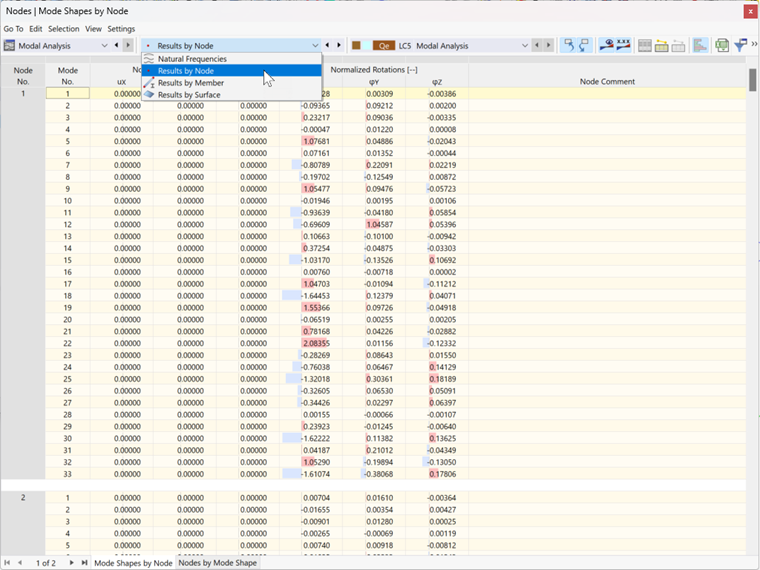The width and height of the screenshot is (760, 570).
Task: Click cell value -1.64453 in mode 18
Action: [311, 296]
